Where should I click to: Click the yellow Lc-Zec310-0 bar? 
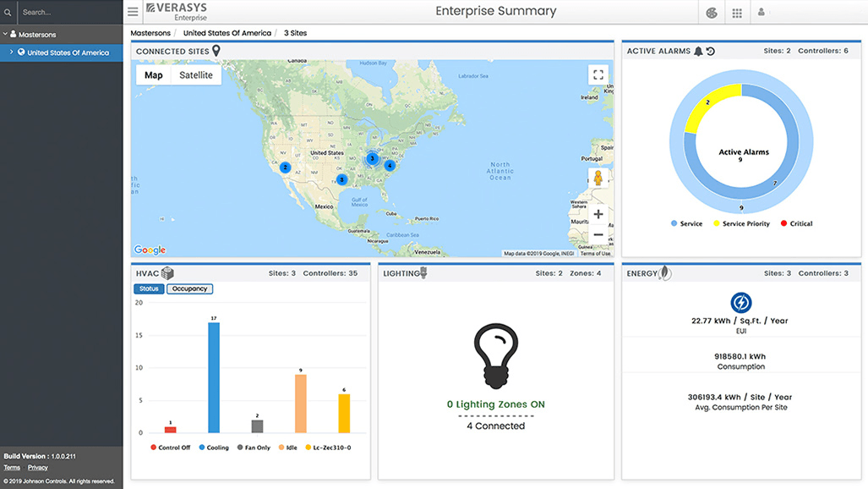[344, 414]
